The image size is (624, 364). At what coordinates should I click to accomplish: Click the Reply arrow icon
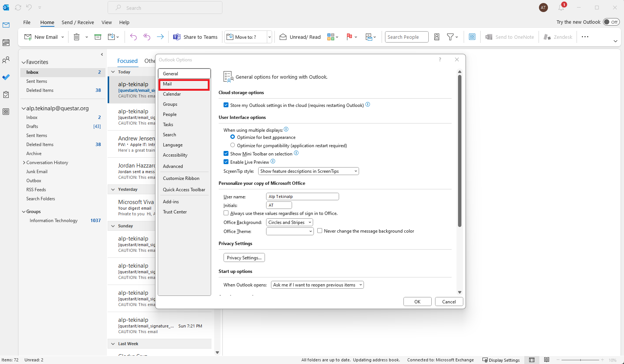point(133,37)
